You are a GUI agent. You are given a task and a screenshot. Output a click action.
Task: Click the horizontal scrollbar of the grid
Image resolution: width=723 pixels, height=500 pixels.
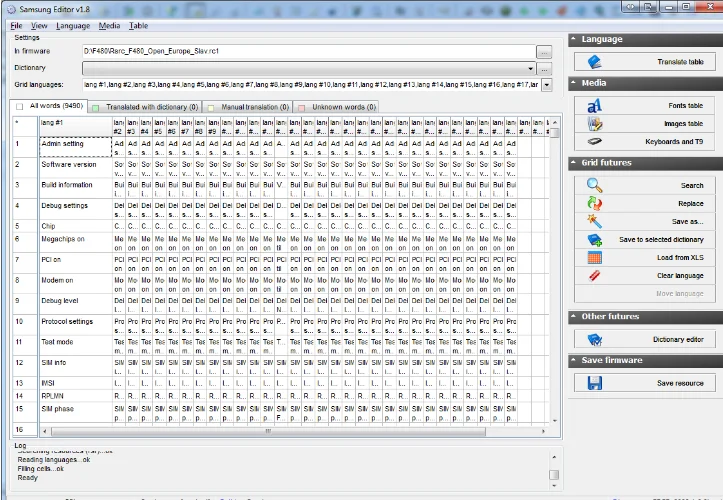point(268,431)
